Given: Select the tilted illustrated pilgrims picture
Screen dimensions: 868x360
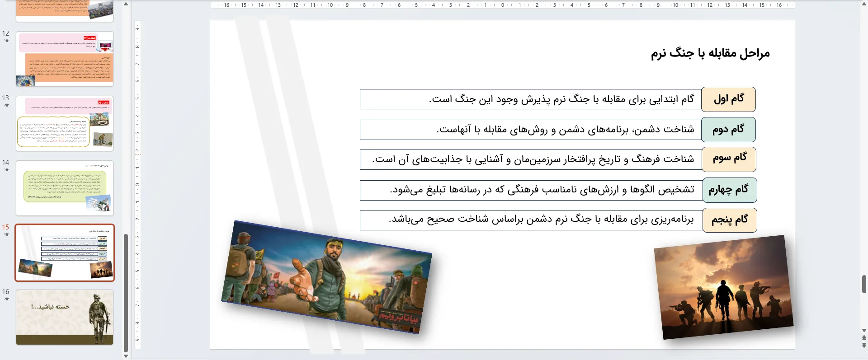Looking at the screenshot, I should pos(326,277).
